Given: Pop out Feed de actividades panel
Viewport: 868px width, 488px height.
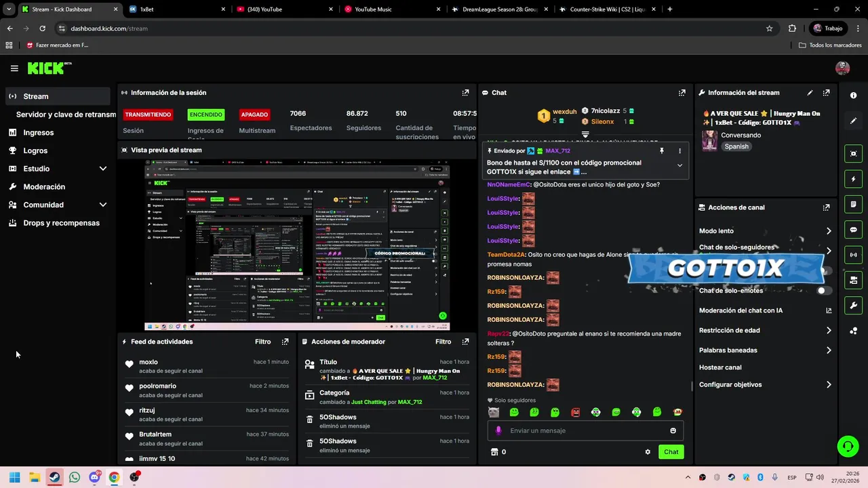Looking at the screenshot, I should pos(285,342).
